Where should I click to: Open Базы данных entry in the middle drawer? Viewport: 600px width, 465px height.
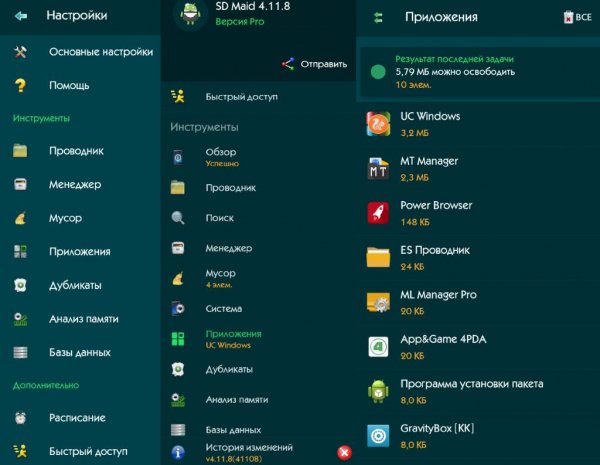pyautogui.click(x=258, y=429)
